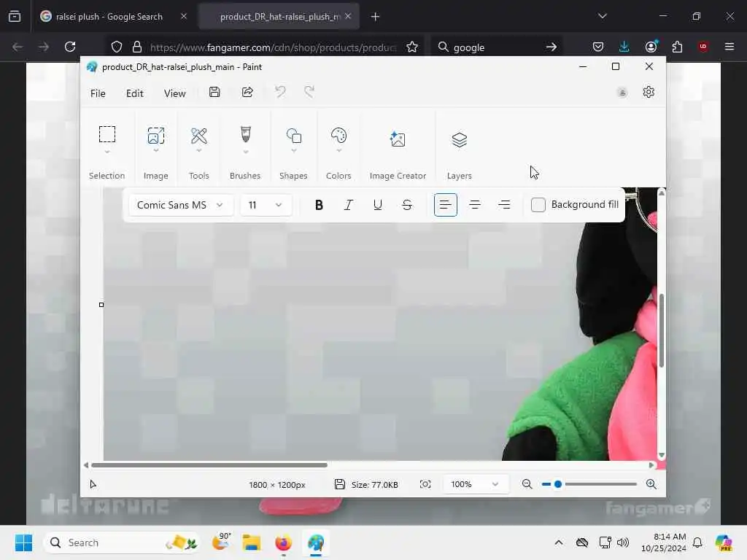This screenshot has height=560, width=747.
Task: Toggle Underline text formatting
Action: click(x=378, y=205)
